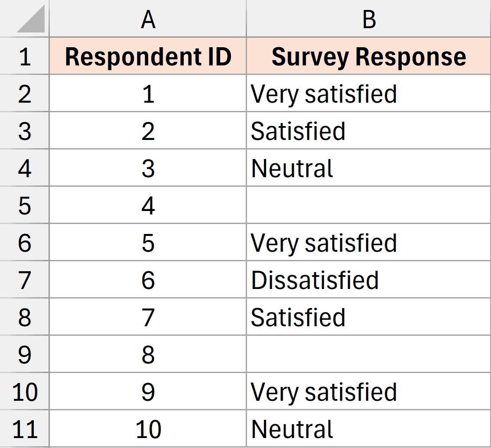Select the empty response cell for respondent 8
491x448 pixels.
point(368,355)
